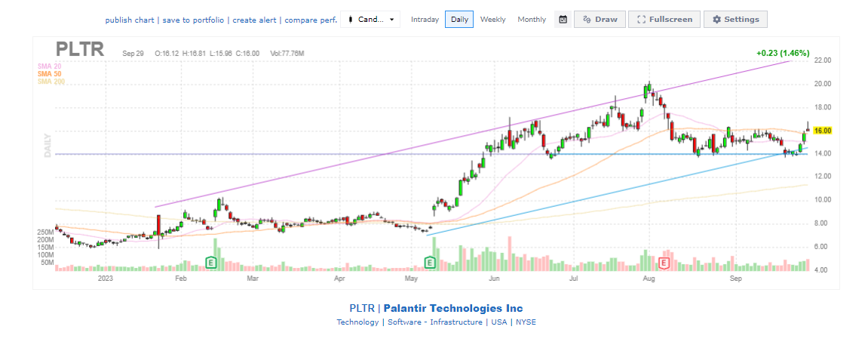This screenshot has width=868, height=342.
Task: Click the publish chart link
Action: (x=130, y=20)
